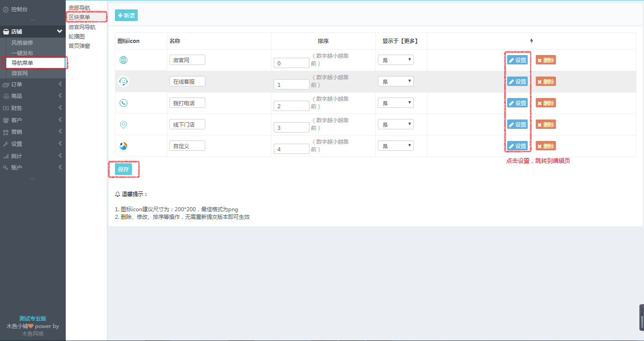The image size is (644, 341).
Task: Click the bell icon beside 温馨提示
Action: (x=118, y=194)
